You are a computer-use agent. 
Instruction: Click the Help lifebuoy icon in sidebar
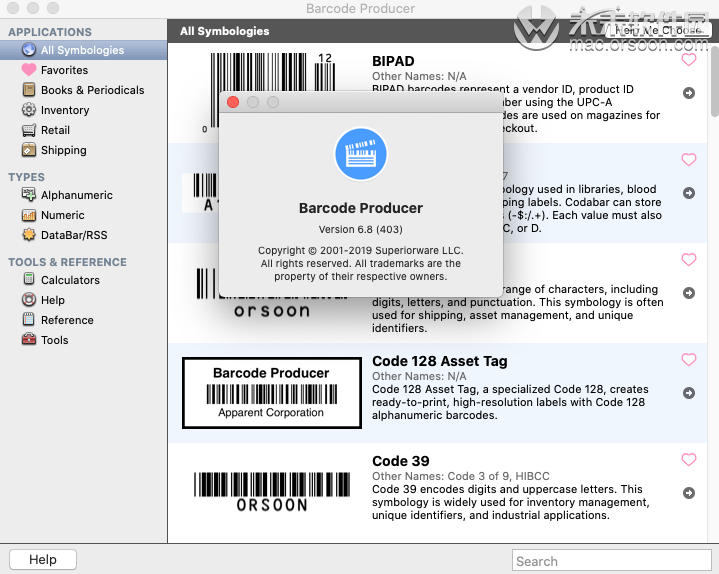coord(29,299)
